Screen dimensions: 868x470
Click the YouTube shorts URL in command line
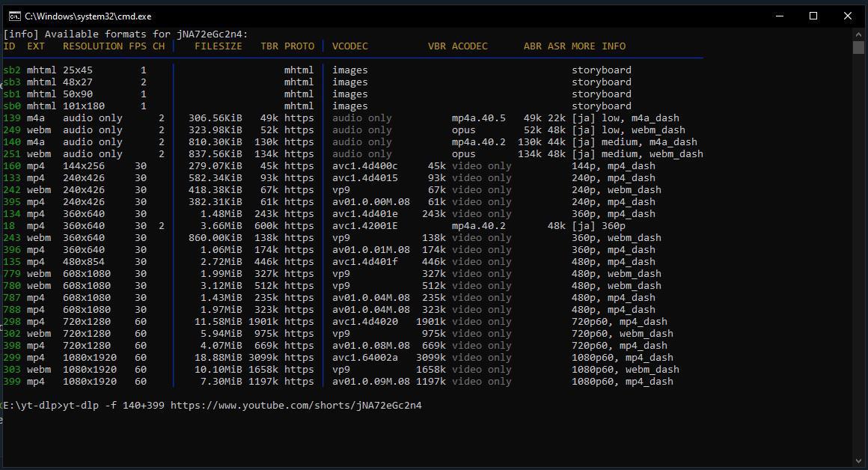[x=296, y=405]
